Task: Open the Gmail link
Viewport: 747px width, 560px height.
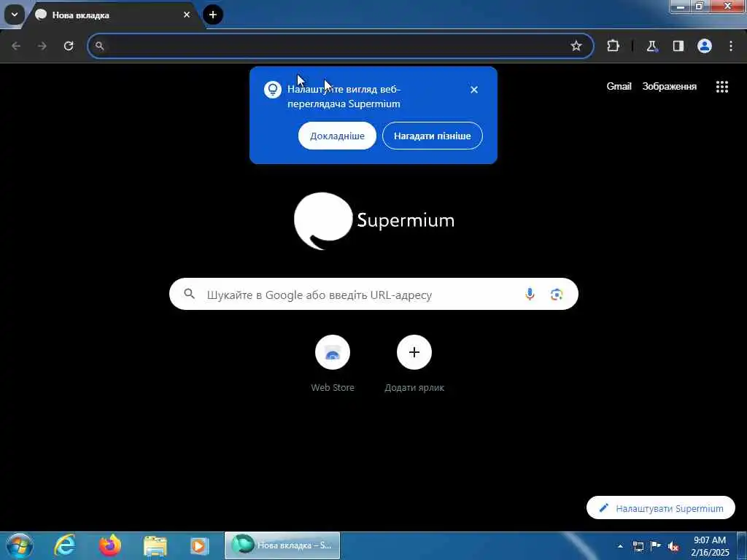Action: coord(619,86)
